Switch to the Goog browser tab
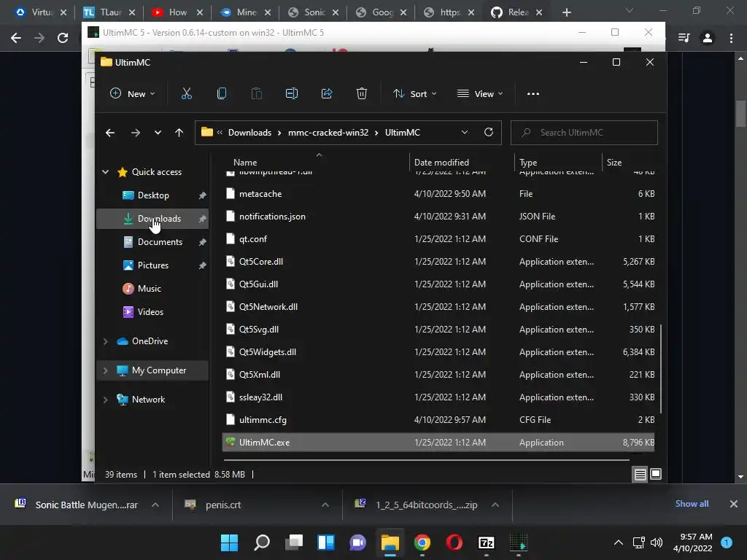Screen dimensions: 747x560 (x=381, y=12)
